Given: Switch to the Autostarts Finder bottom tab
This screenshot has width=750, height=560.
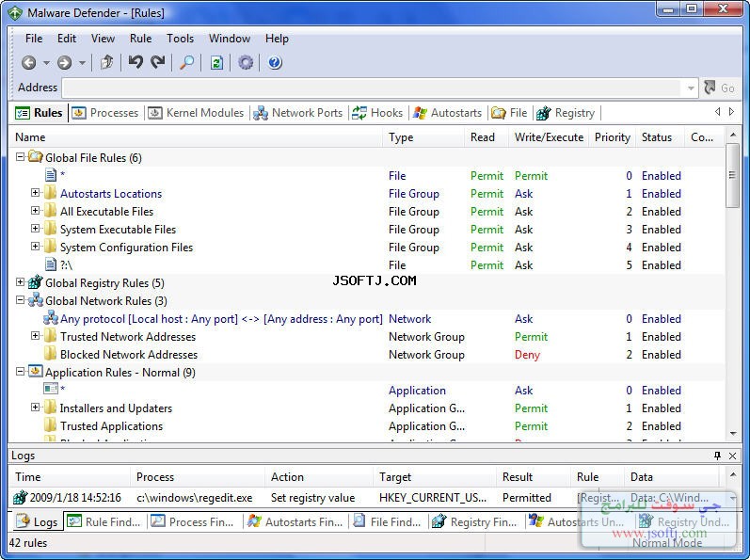Looking at the screenshot, I should click(295, 522).
